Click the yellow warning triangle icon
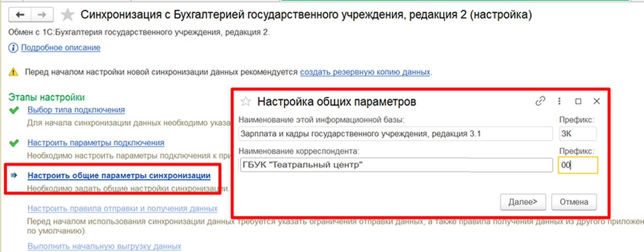 tap(14, 72)
